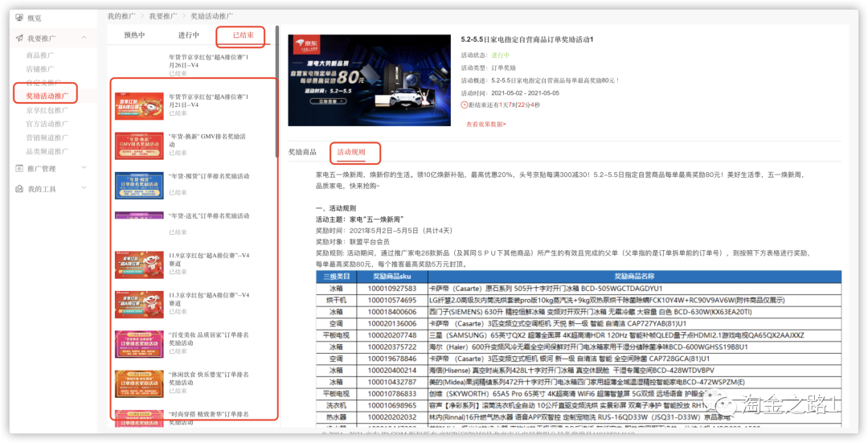Image resolution: width=868 pixels, height=443 pixels.
Task: Open thumbnail of 百变美妆 品质居家 activity
Action: 139,344
